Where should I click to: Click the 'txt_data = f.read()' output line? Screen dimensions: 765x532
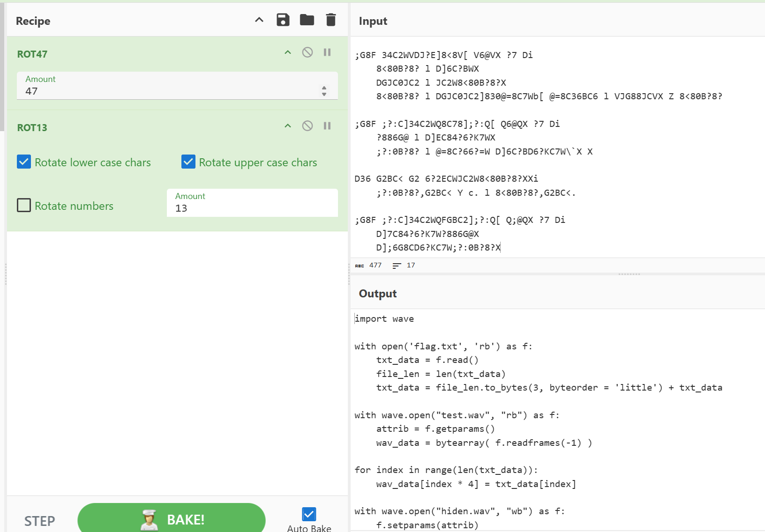pos(427,360)
